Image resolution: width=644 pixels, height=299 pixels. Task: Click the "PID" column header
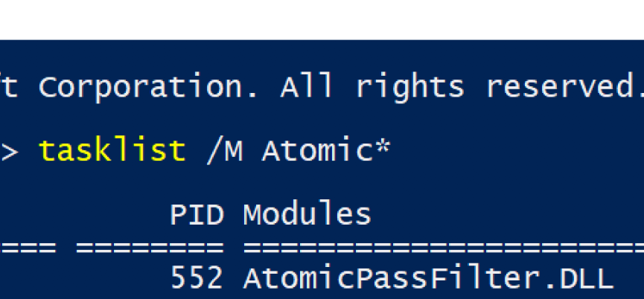coord(197,215)
